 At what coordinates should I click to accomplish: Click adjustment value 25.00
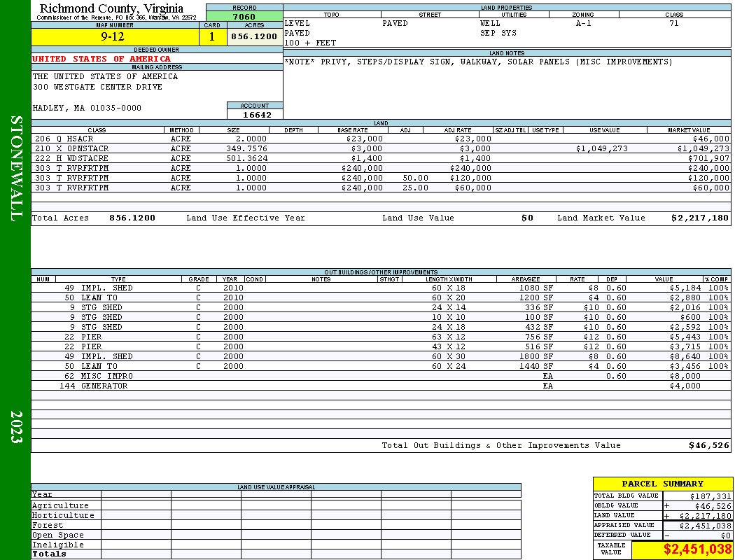click(x=415, y=188)
